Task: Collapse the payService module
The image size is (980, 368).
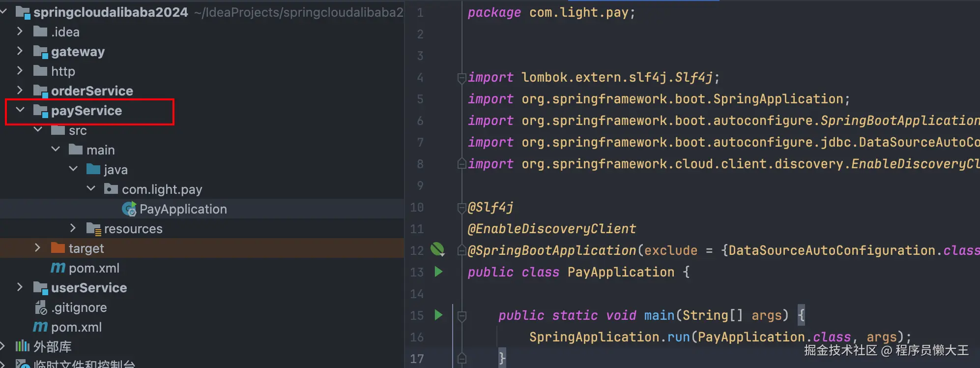Action: point(20,110)
